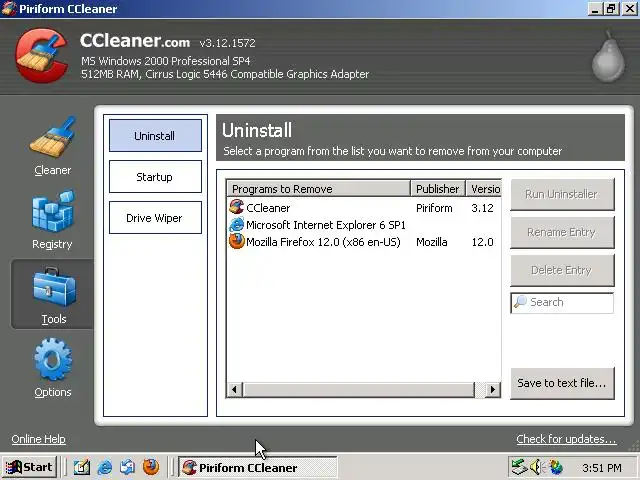
Task: Click Check for updates link
Action: [x=566, y=439]
